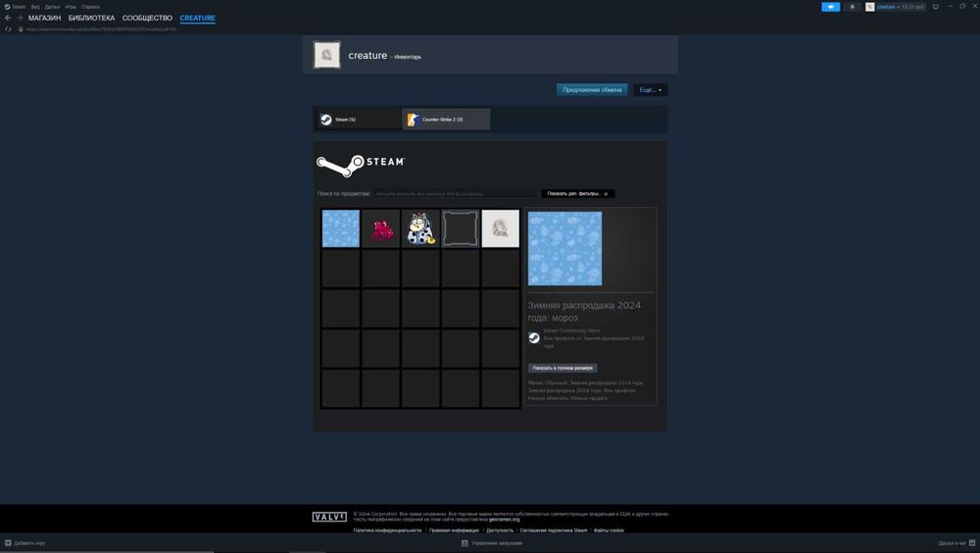This screenshot has height=553, width=980.
Task: Go forward with the right arrow
Action: pos(20,19)
